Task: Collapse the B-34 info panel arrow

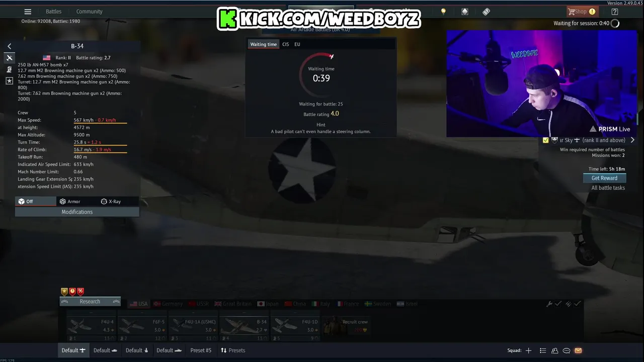Action: (9, 46)
